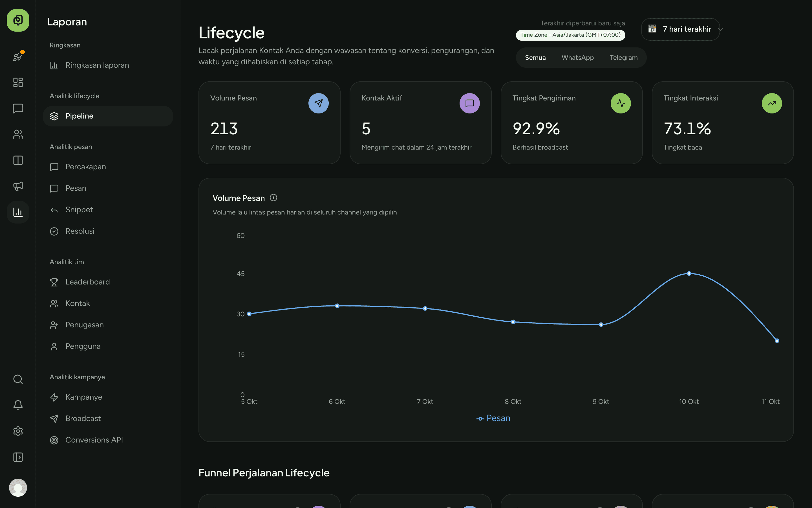
Task: Open the rocket onboarding icon in sidebar
Action: click(18, 56)
